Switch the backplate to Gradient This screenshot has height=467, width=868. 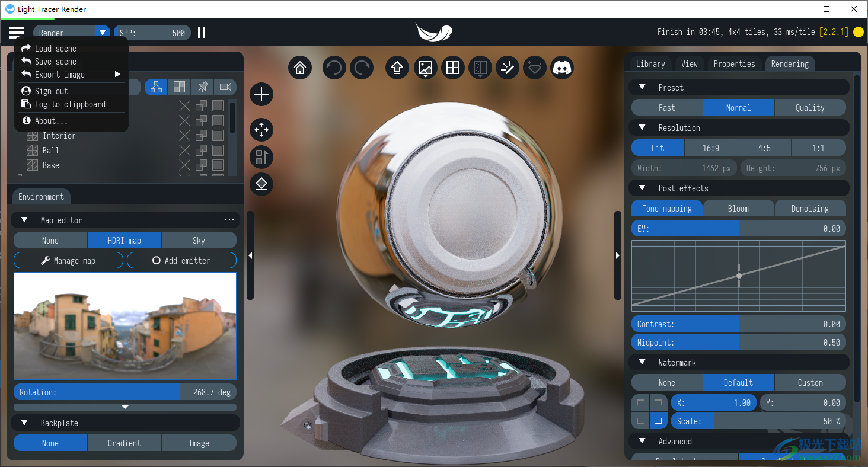pyautogui.click(x=125, y=443)
